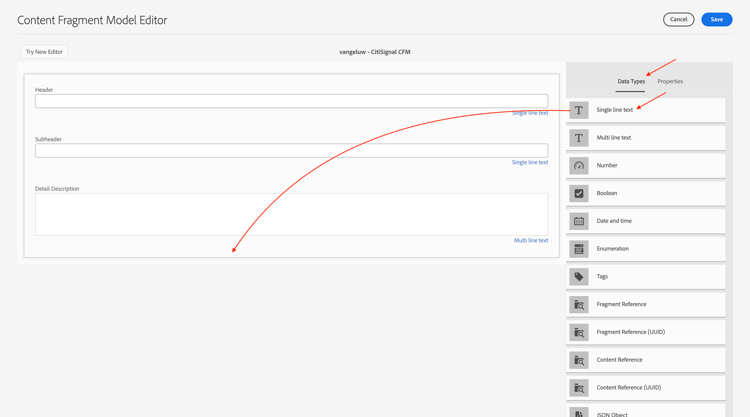Switch to the Data Types tab
The width and height of the screenshot is (750, 417).
pos(631,81)
